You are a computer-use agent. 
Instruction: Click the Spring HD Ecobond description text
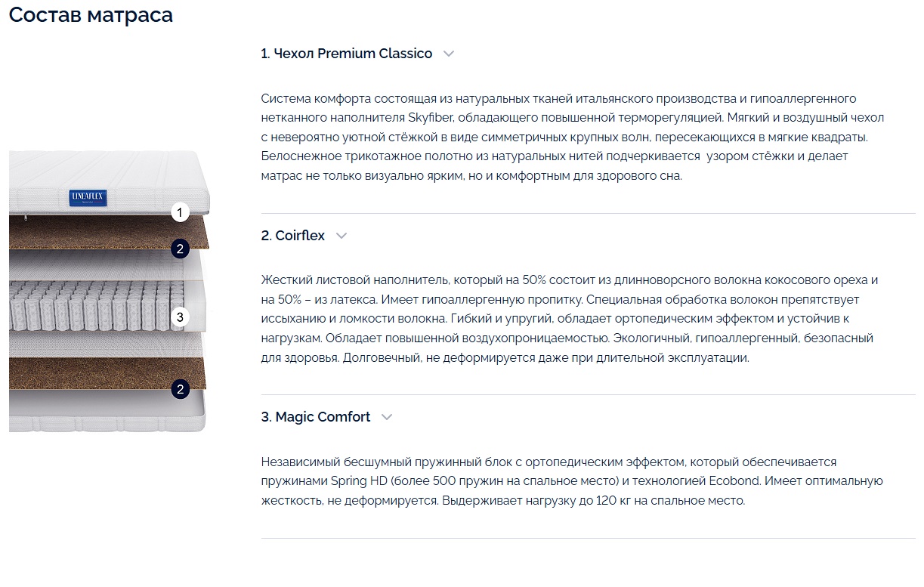point(572,480)
